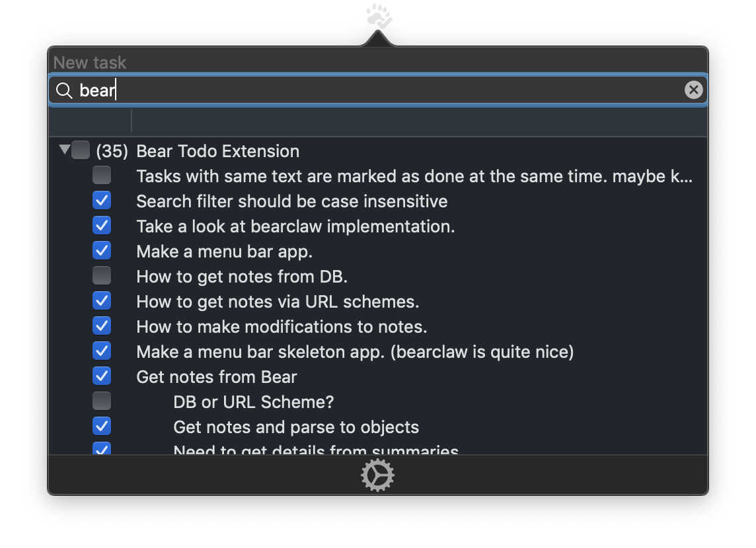Uncheck 'How to make modifications to notes'
This screenshot has width=756, height=548.
(x=102, y=325)
